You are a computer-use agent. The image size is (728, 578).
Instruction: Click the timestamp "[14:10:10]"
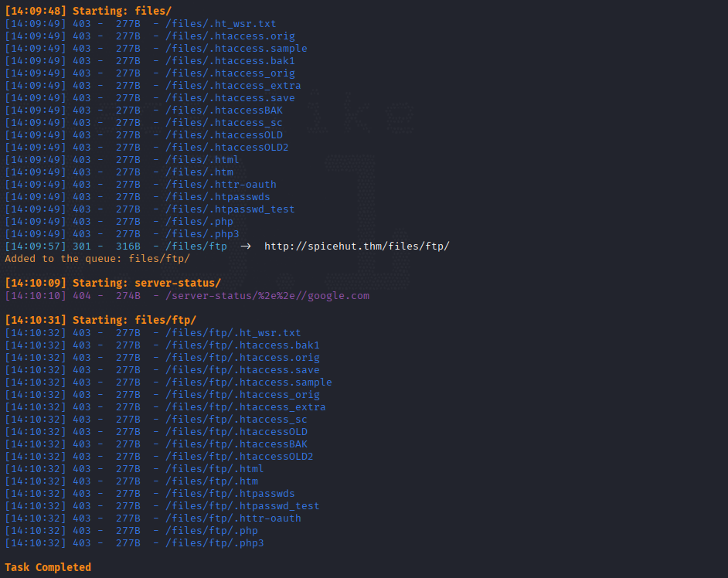pyautogui.click(x=36, y=296)
